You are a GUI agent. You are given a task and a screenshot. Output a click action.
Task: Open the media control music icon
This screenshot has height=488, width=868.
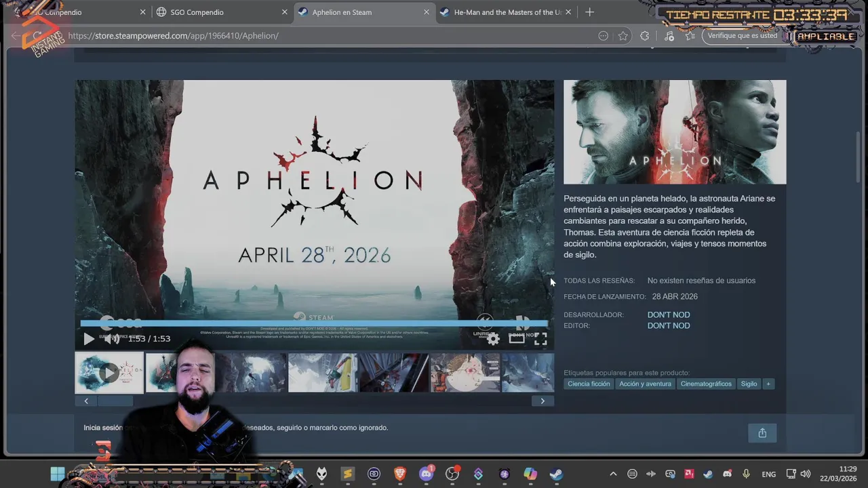[x=669, y=36]
